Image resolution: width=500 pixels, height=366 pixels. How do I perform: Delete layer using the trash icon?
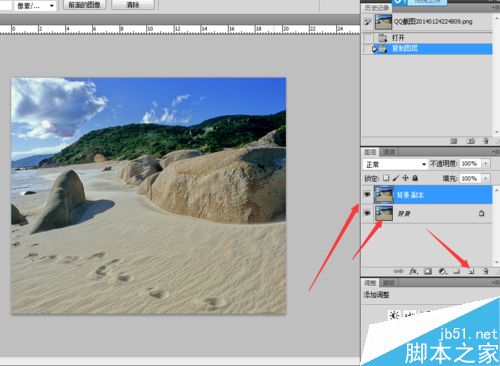(x=485, y=272)
